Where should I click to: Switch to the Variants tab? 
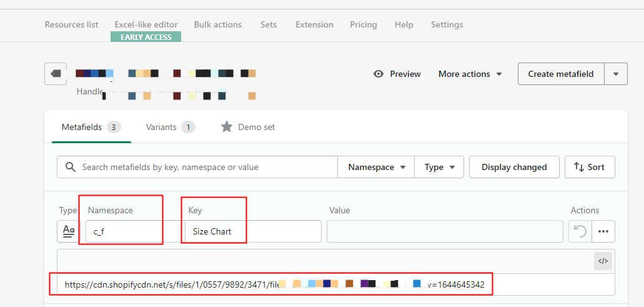click(171, 127)
